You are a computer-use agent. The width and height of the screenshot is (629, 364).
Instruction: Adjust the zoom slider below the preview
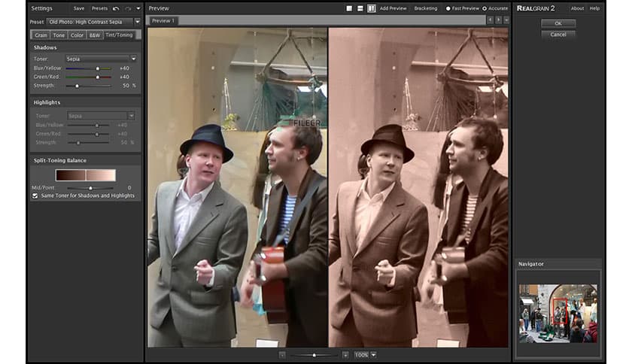point(314,355)
